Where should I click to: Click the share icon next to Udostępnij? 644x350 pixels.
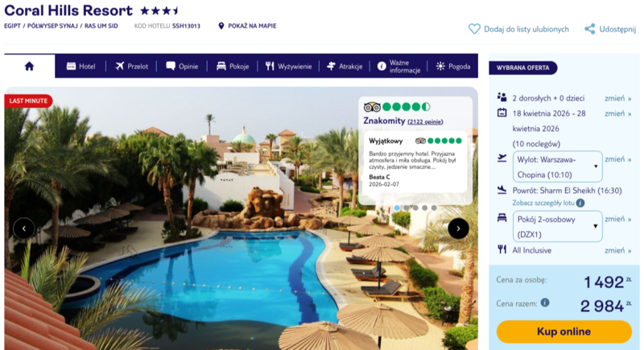590,29
